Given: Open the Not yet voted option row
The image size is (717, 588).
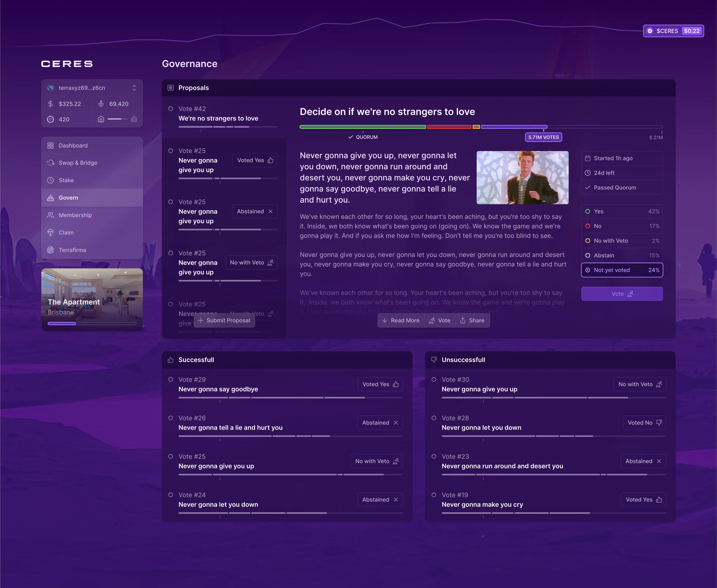Looking at the screenshot, I should (622, 270).
